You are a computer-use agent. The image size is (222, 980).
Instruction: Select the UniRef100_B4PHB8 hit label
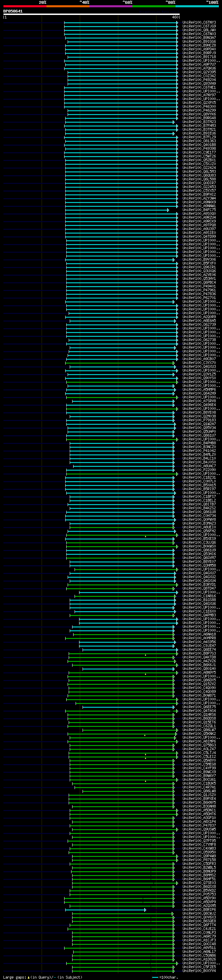[x=199, y=443]
